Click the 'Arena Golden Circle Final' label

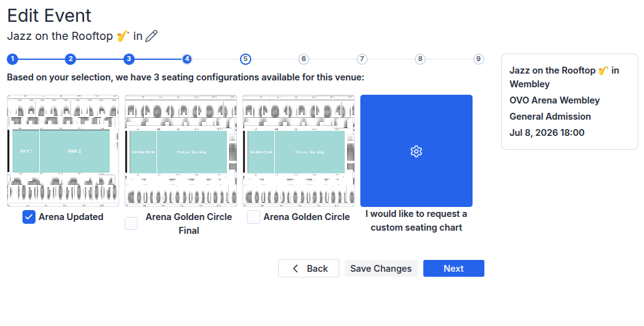coord(189,223)
